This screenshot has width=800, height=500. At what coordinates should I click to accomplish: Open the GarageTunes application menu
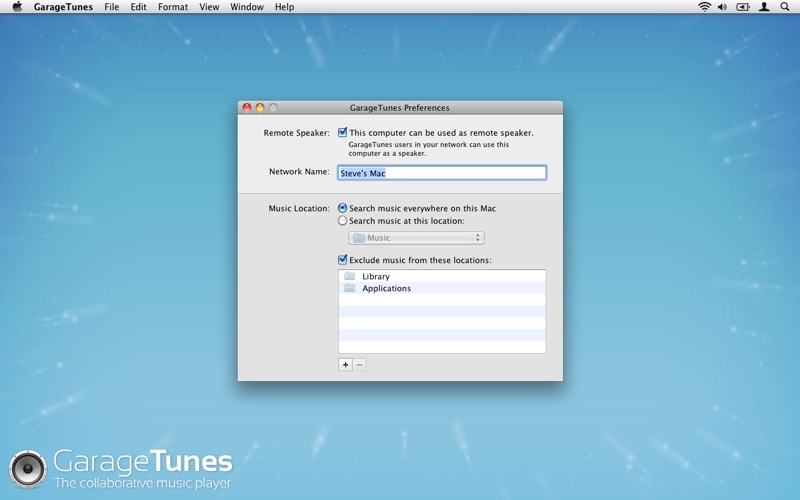point(63,7)
